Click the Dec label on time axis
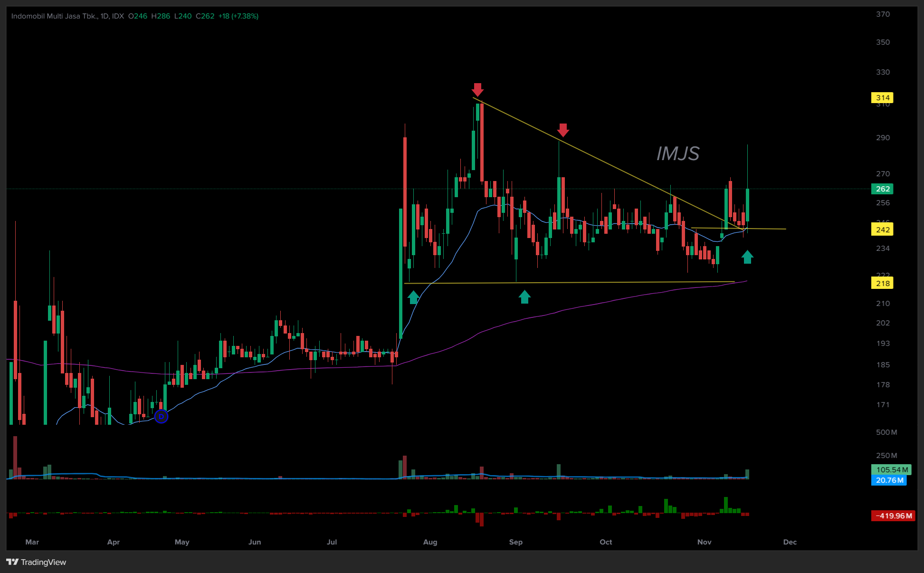The width and height of the screenshot is (924, 573). [790, 542]
